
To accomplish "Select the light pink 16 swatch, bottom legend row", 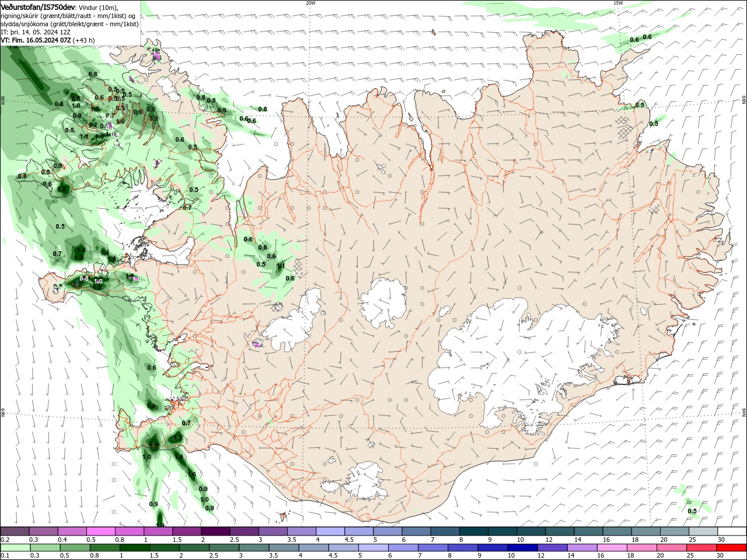I will click(612, 548).
